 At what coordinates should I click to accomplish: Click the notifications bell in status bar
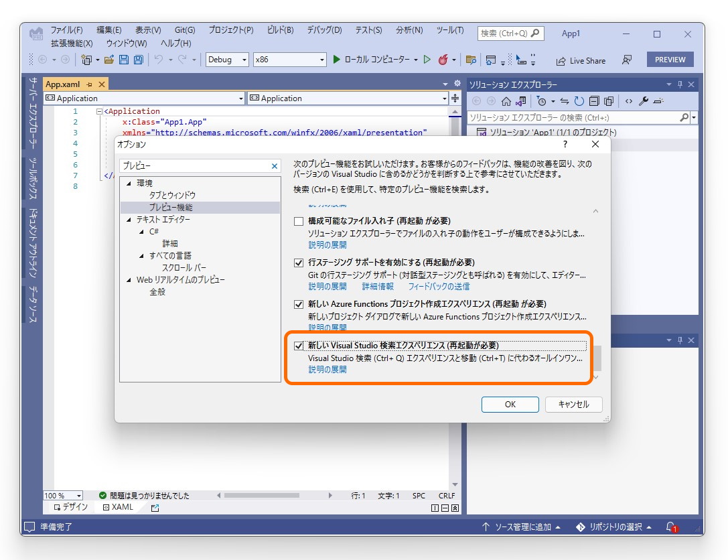tap(671, 527)
